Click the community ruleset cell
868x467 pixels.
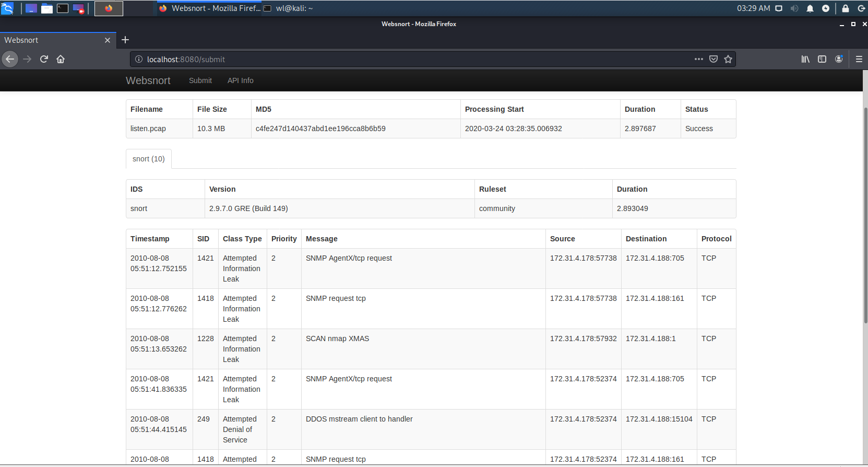point(543,208)
